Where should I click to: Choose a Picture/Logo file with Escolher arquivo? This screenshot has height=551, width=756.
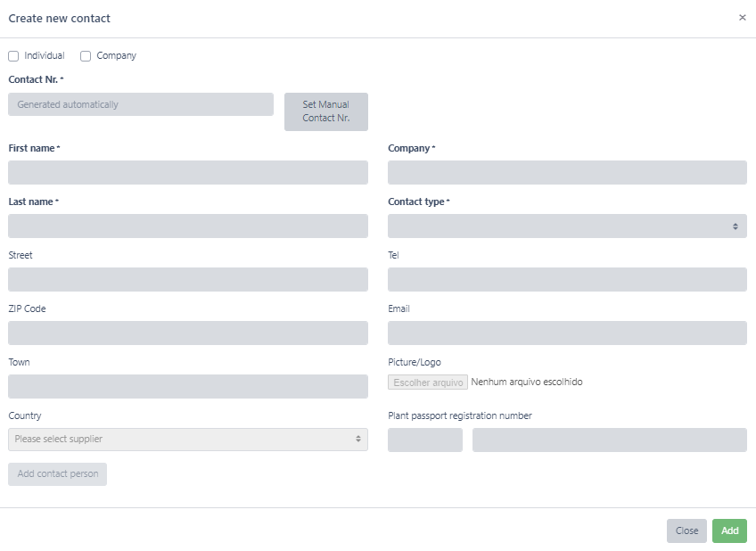pos(428,382)
